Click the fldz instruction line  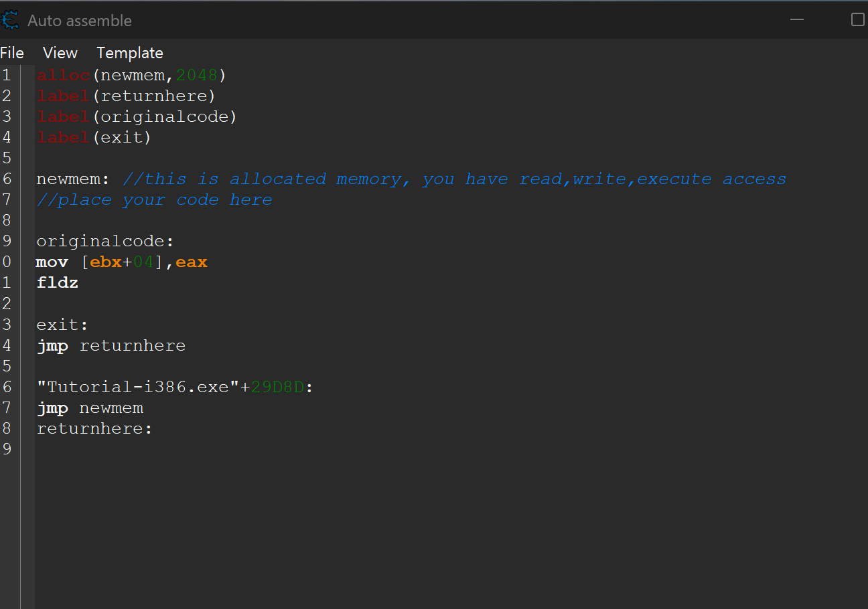point(58,283)
